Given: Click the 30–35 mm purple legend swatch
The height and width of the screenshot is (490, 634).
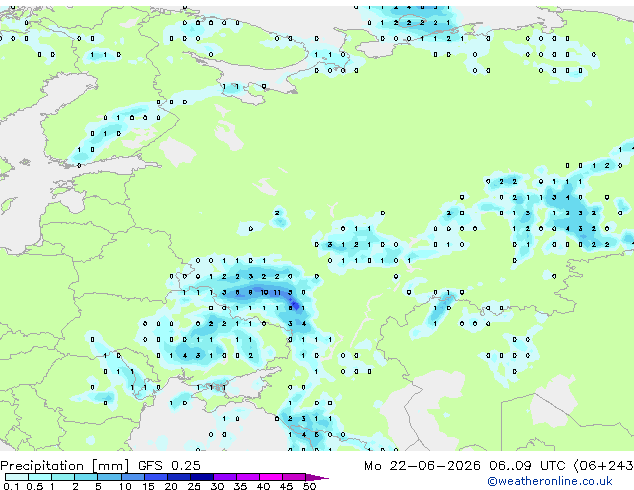Looking at the screenshot, I should tap(225, 477).
